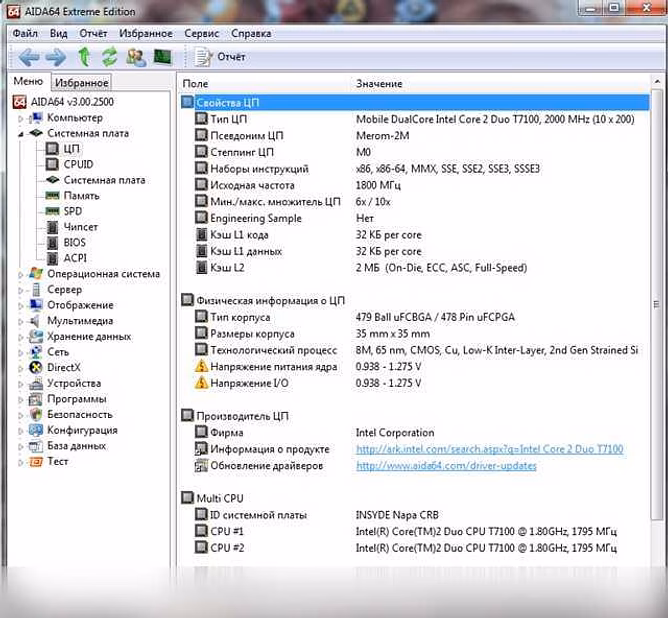
Task: Select the ЦП item in tree
Action: tap(72, 149)
